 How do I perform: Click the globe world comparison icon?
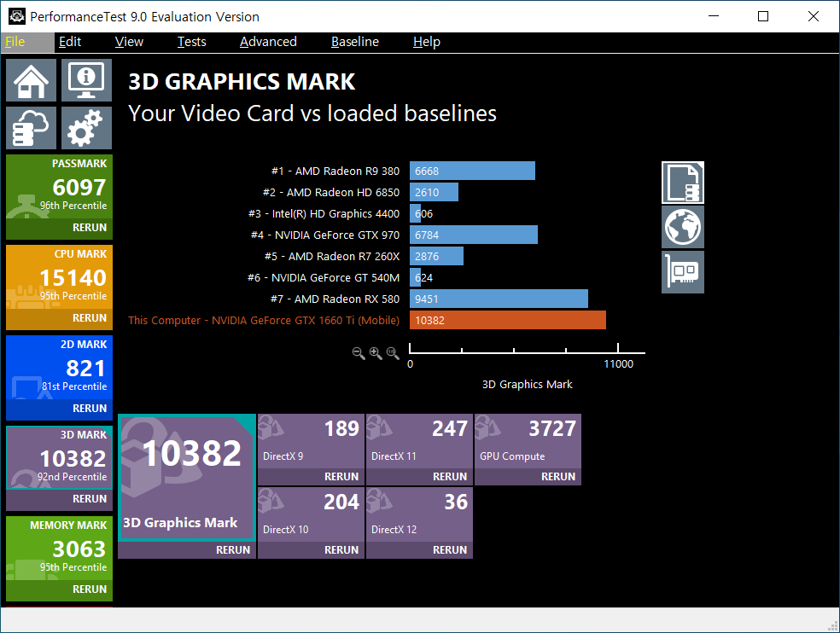pyautogui.click(x=683, y=227)
